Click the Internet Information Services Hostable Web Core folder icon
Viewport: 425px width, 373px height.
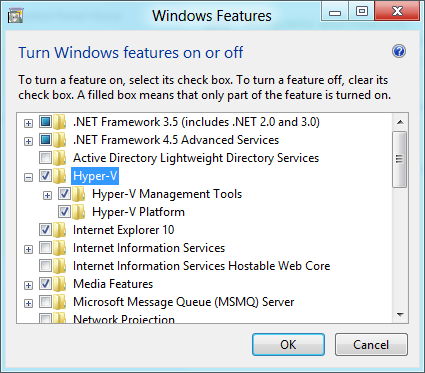tap(60, 266)
